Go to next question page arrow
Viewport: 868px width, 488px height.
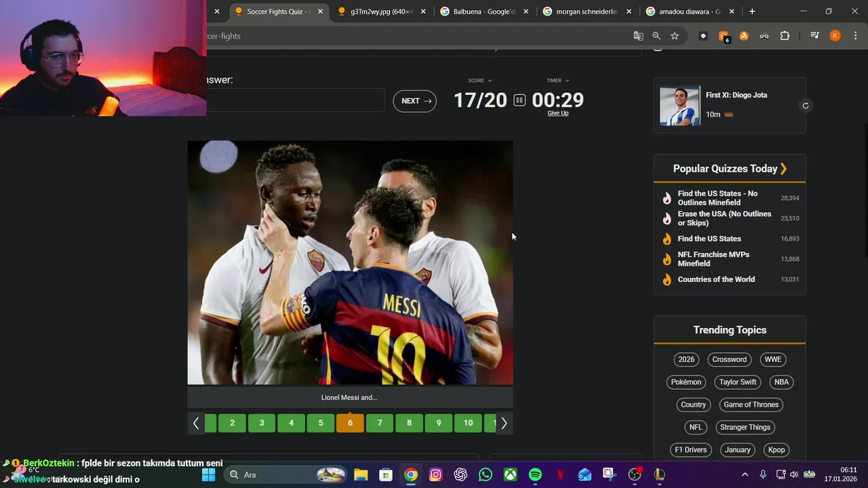(504, 423)
